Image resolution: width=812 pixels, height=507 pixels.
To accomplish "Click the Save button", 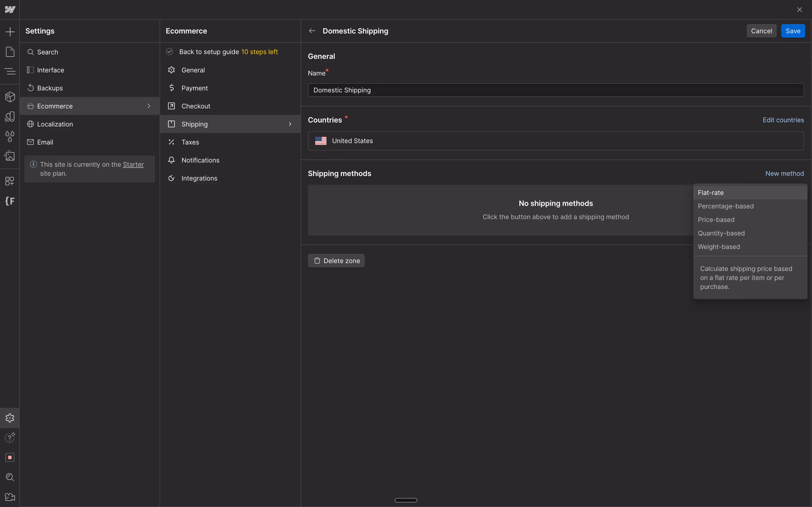I will pos(793,31).
